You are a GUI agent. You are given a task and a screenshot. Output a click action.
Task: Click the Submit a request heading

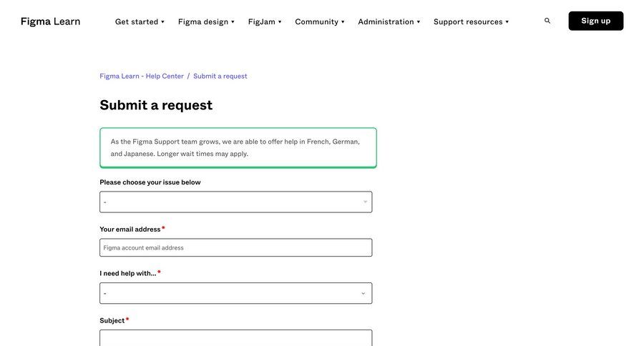[156, 105]
